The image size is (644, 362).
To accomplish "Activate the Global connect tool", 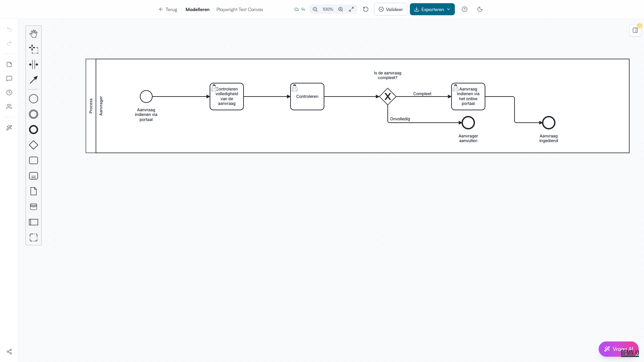I will [34, 80].
